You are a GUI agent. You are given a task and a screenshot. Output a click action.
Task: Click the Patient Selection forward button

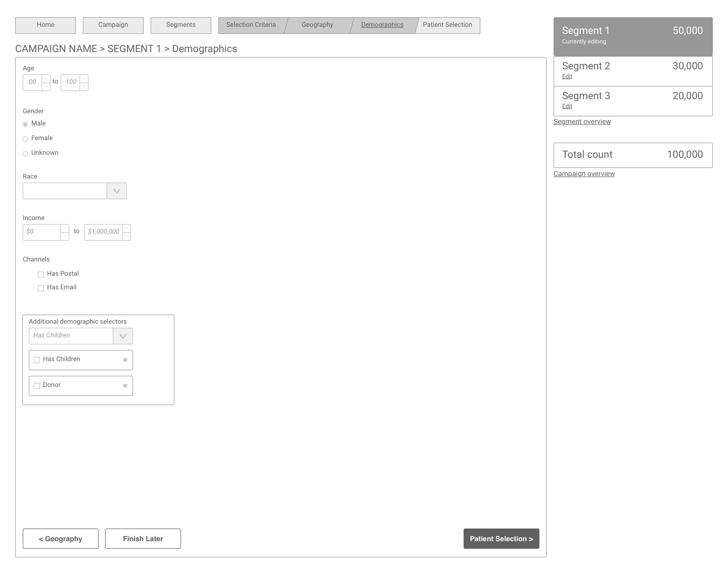click(502, 538)
